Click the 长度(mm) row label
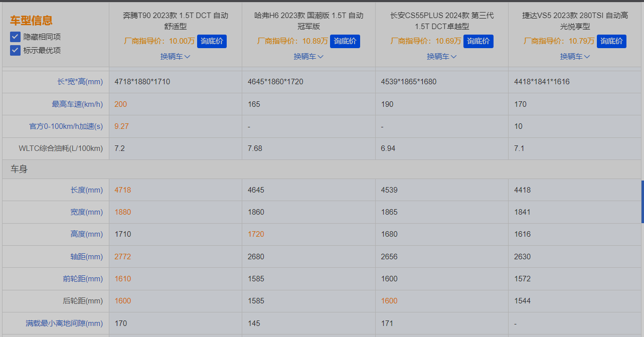 [x=87, y=190]
